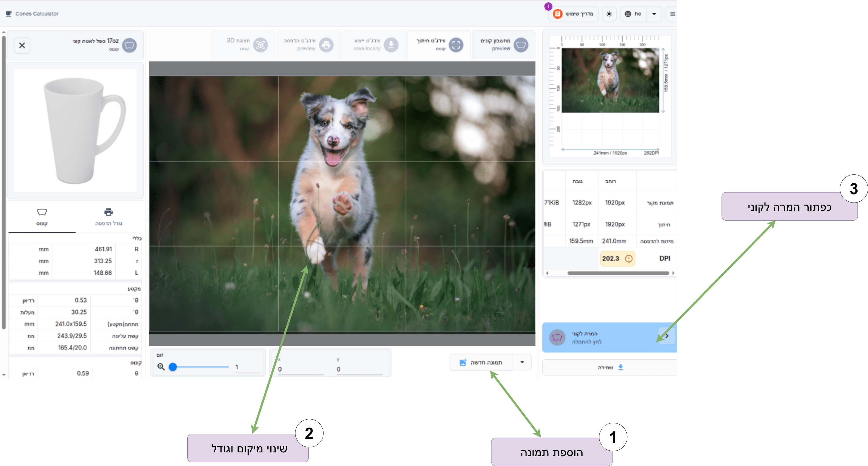This screenshot has width=868, height=466.
Task: Open the user guide (מדריך שימוש) button
Action: pyautogui.click(x=573, y=14)
